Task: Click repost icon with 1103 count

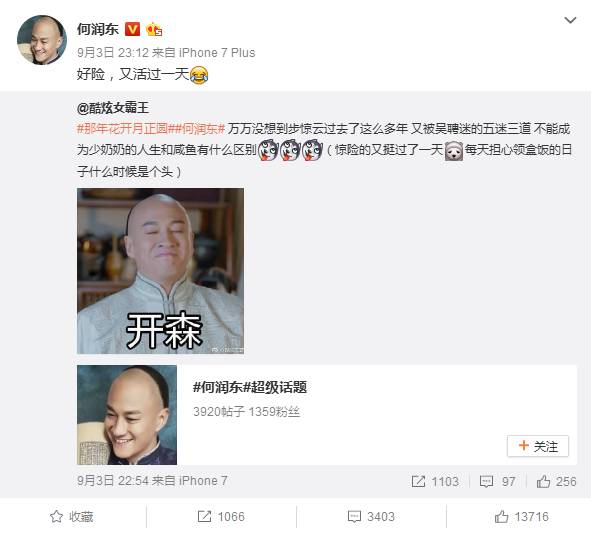Action: click(435, 481)
